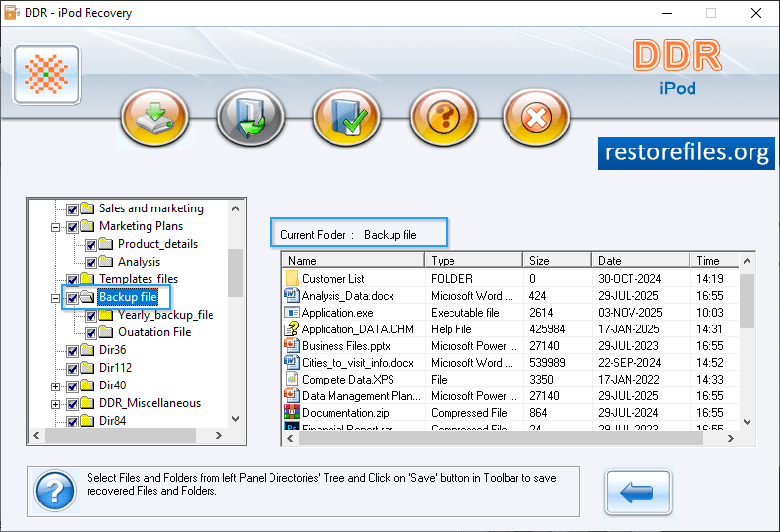Click the Analysis_Data.docx Word icon
The width and height of the screenshot is (780, 532).
click(292, 295)
